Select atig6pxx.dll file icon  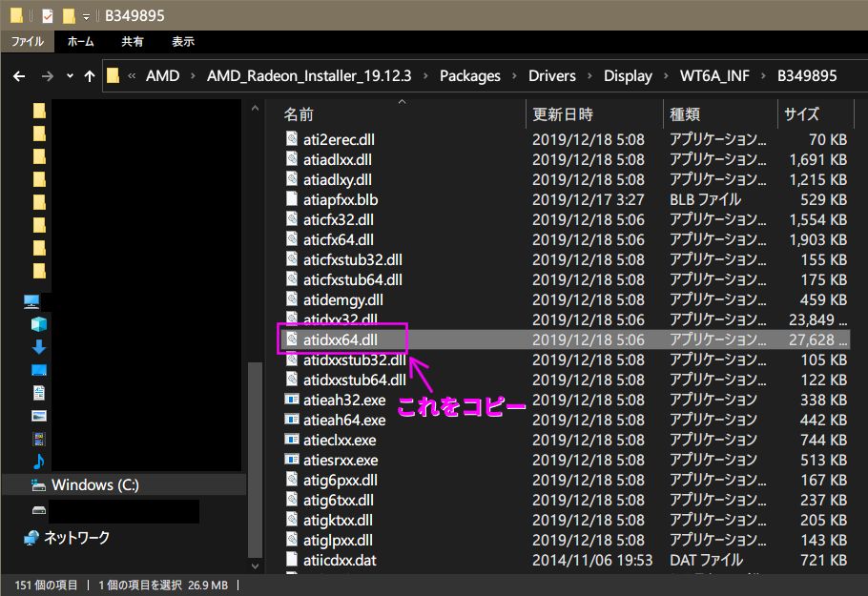pos(292,480)
